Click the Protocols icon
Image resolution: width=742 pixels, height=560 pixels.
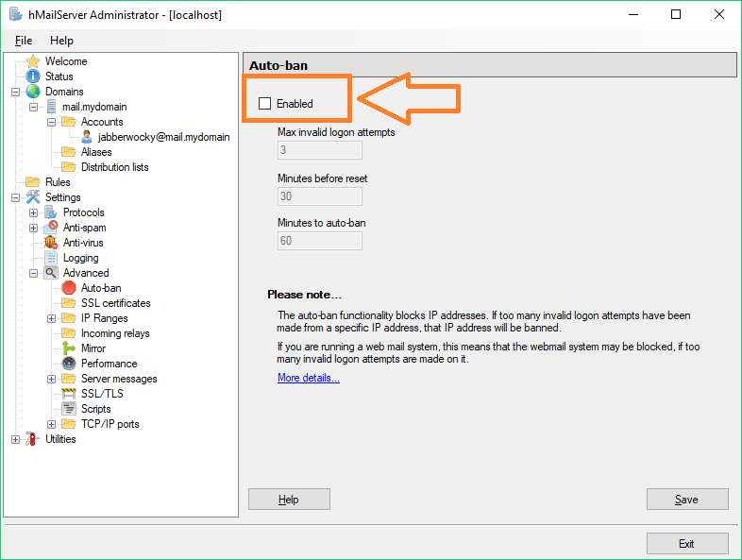coord(51,212)
